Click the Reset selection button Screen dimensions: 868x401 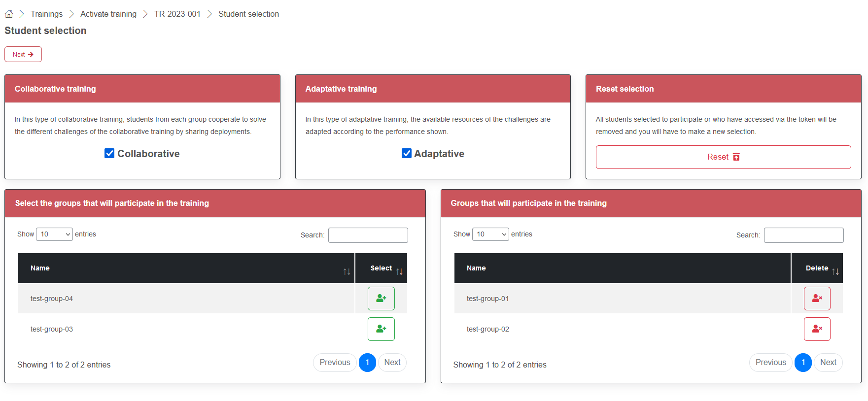pyautogui.click(x=723, y=157)
